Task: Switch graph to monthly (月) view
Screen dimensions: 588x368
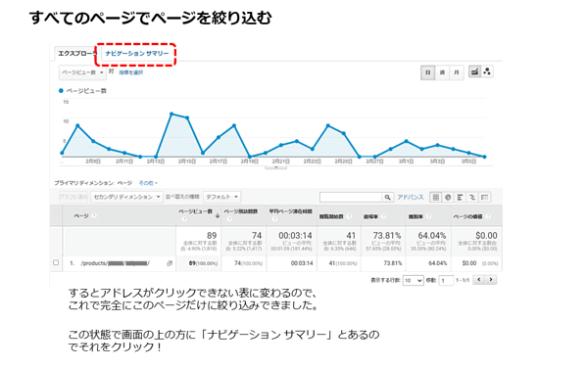Action: tap(457, 72)
